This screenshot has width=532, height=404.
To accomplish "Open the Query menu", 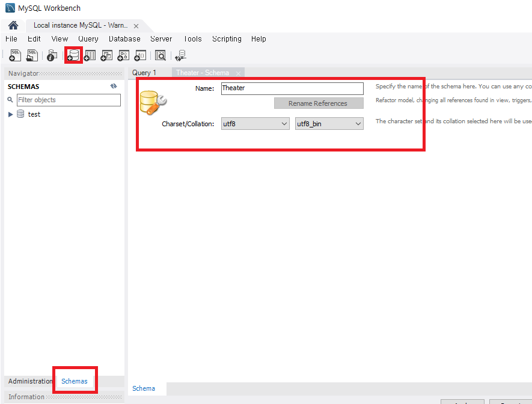I will pos(88,39).
